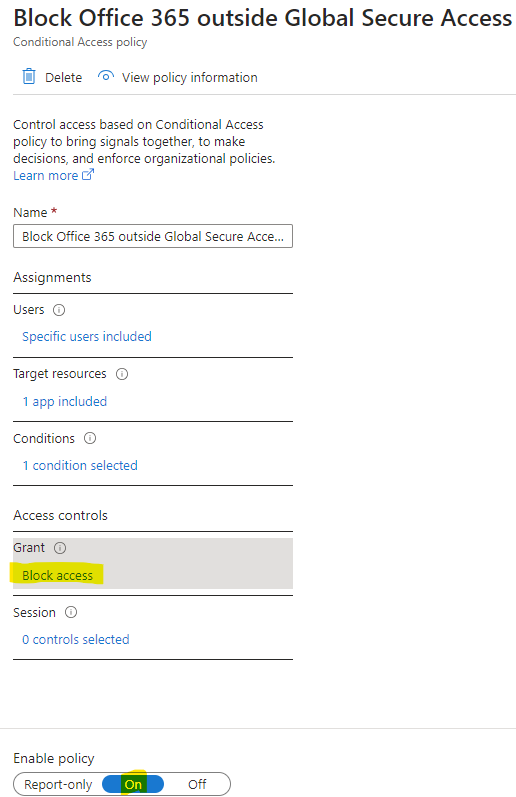This screenshot has height=797, width=516.
Task: Click into the policy Name text field
Action: tap(153, 236)
